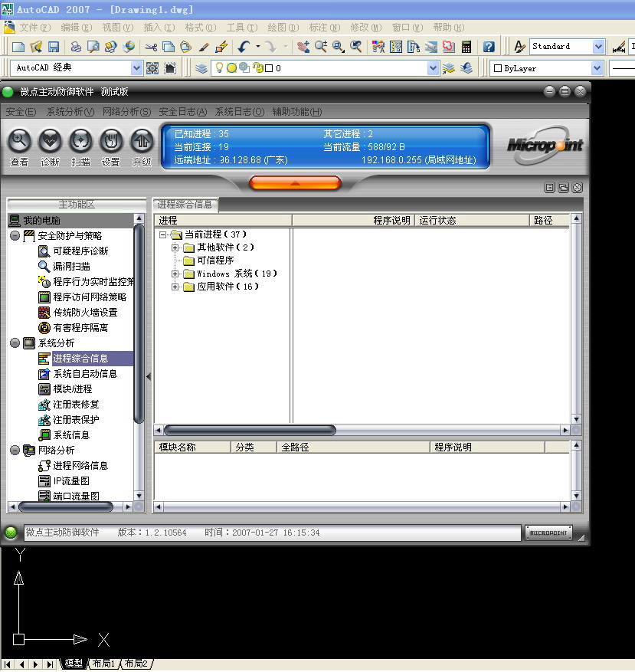The height and width of the screenshot is (672, 635).
Task: Click the 进程综合信息 panel tab
Action: [185, 205]
